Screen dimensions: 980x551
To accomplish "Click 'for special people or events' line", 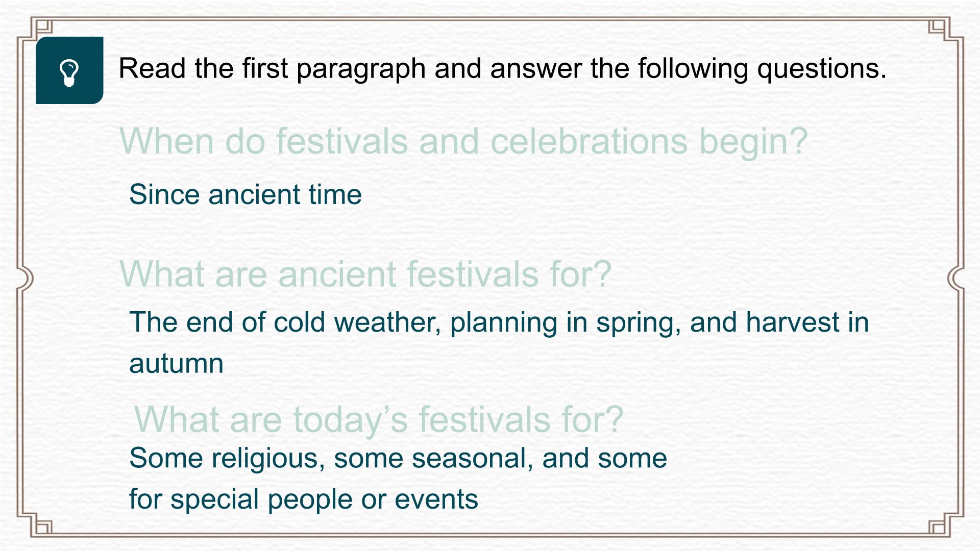I will [304, 499].
